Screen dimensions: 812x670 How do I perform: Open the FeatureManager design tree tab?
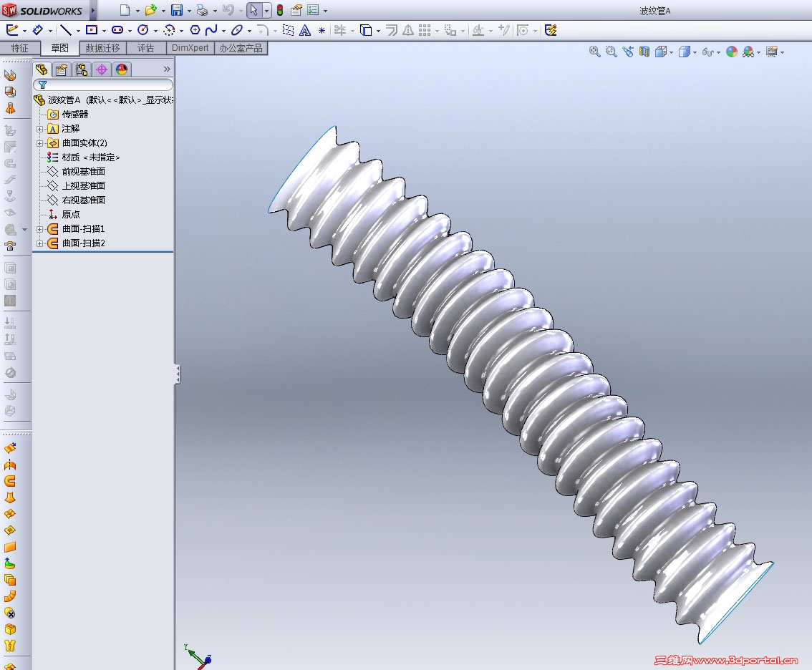pyautogui.click(x=42, y=69)
